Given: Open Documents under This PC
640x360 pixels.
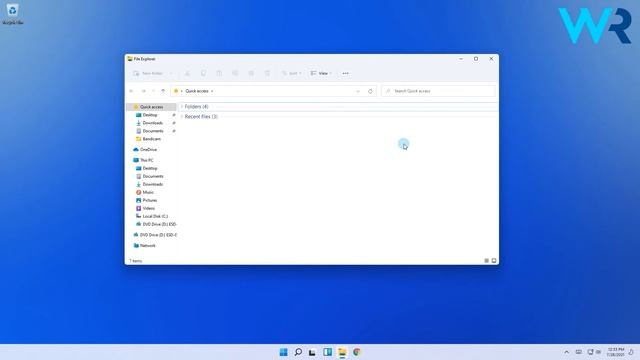Looking at the screenshot, I should pos(153,176).
